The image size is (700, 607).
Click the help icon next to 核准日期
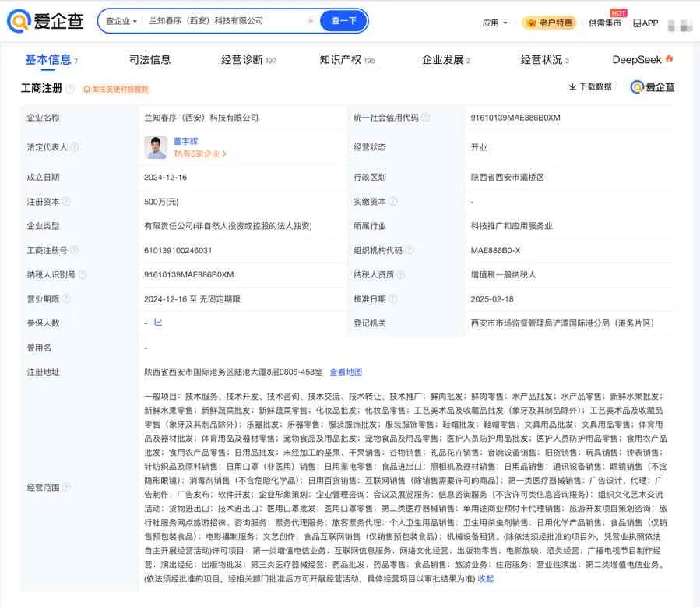click(393, 299)
